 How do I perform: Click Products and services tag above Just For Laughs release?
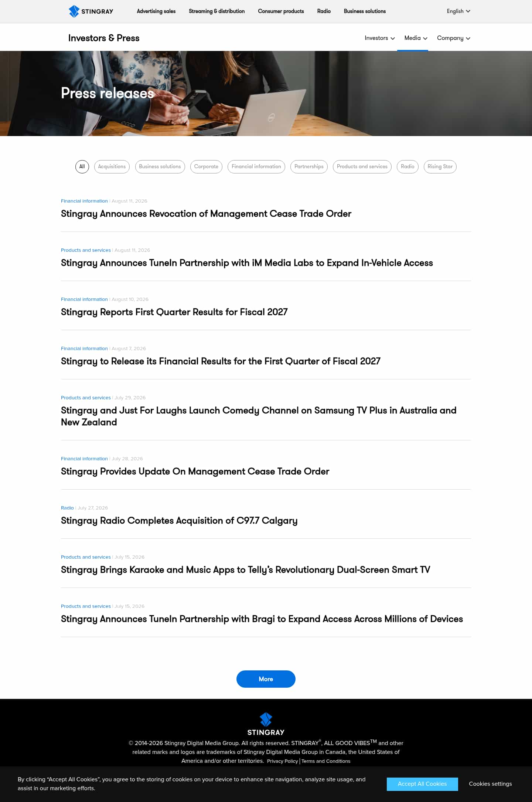tap(86, 398)
